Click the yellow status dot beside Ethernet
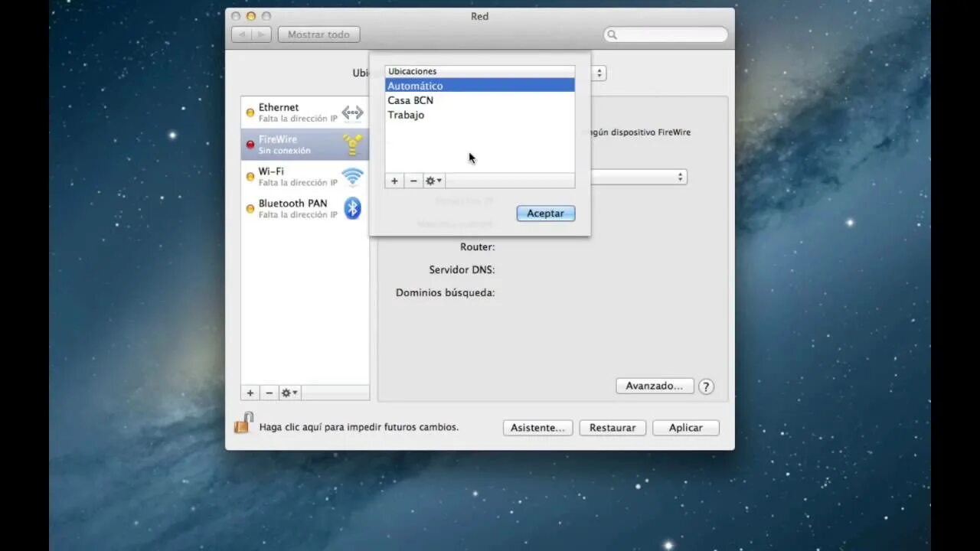Screen dimensions: 980x551 pyautogui.click(x=250, y=112)
